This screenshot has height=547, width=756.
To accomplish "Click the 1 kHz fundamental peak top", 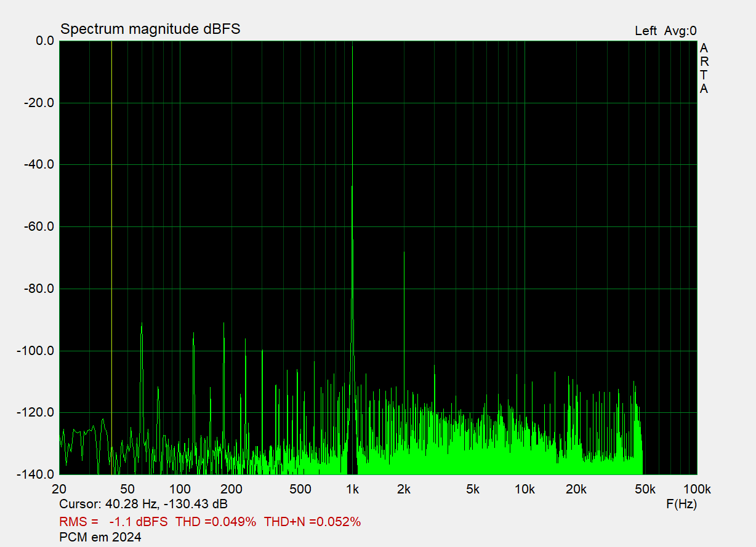I will point(352,44).
